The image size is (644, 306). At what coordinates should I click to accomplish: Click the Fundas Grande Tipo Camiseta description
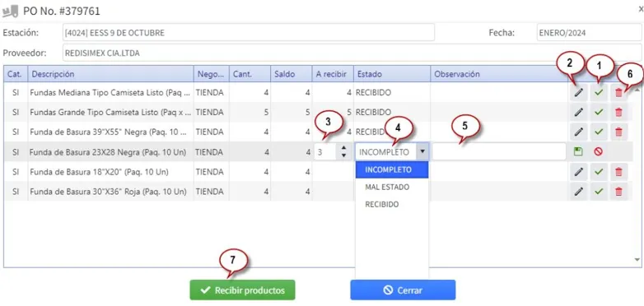111,112
